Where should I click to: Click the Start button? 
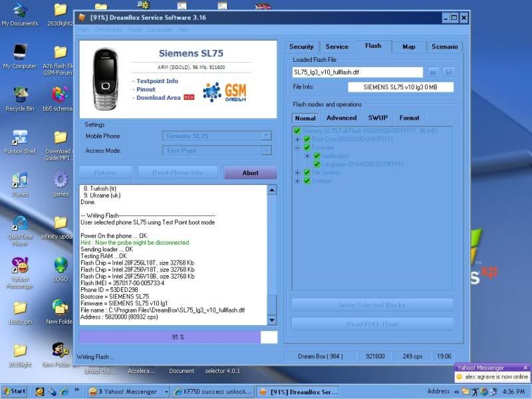[15, 392]
